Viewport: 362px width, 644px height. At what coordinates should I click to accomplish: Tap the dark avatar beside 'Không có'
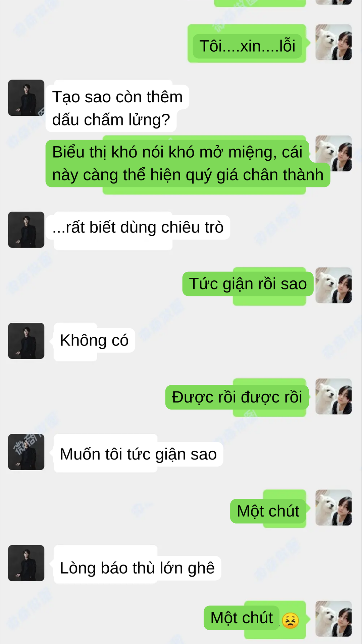coord(26,341)
